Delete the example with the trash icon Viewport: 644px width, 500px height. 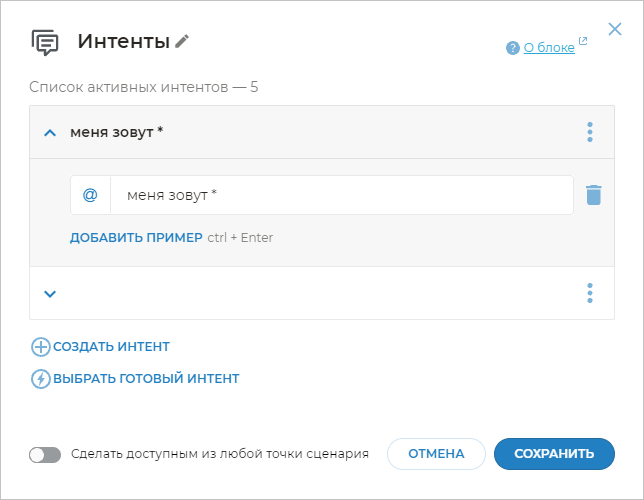coord(594,195)
